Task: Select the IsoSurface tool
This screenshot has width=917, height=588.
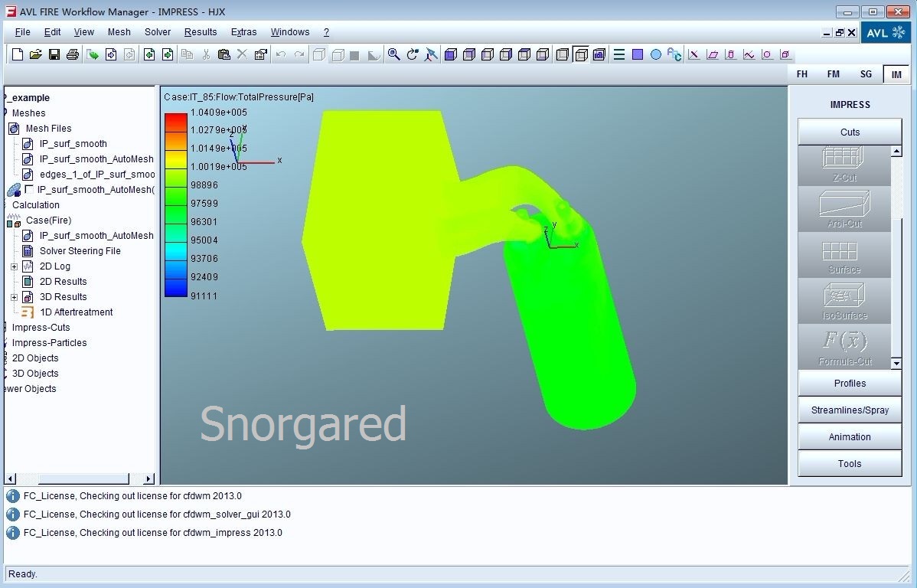Action: point(844,301)
